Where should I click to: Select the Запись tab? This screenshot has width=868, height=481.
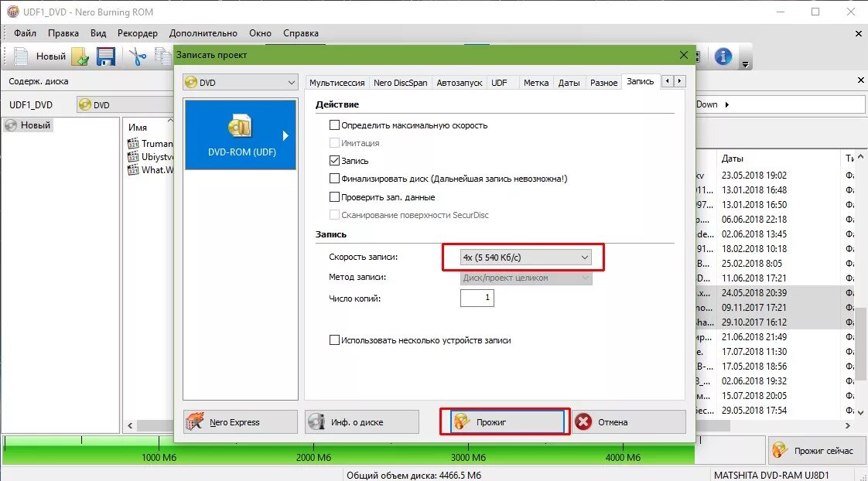pyautogui.click(x=641, y=81)
